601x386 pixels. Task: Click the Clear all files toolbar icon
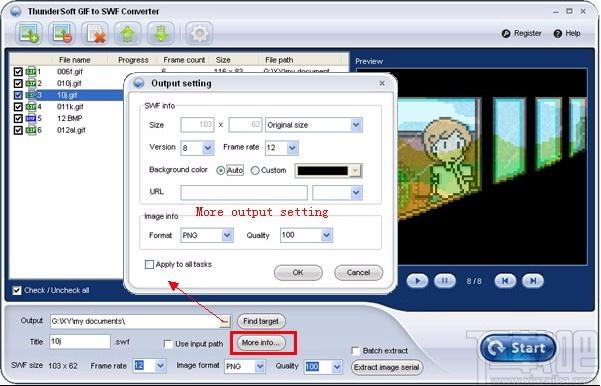coord(95,33)
